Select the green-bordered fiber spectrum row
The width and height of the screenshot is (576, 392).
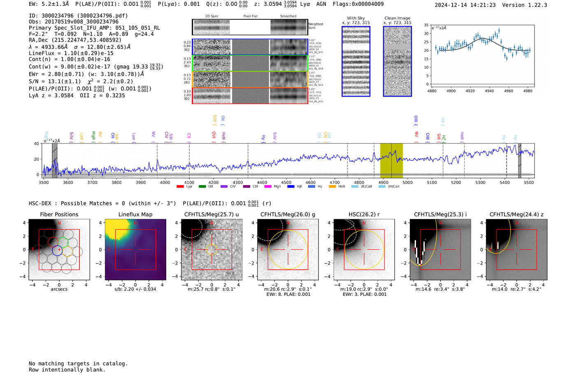coord(250,63)
